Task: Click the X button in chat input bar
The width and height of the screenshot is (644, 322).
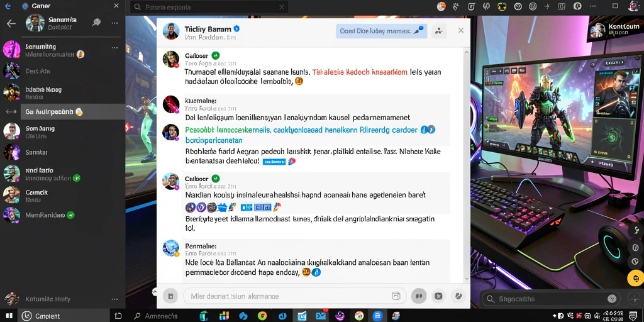Action: [438, 296]
